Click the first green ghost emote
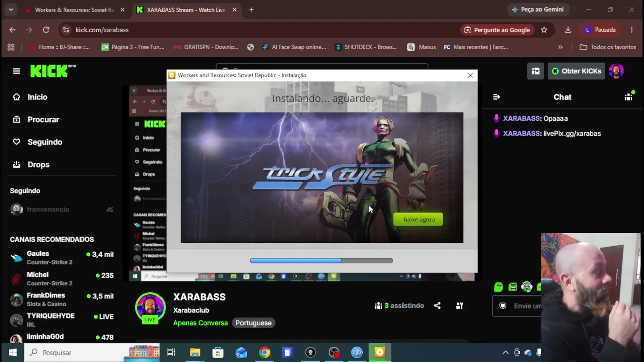Viewport: 644px width, 362px height. click(498, 287)
